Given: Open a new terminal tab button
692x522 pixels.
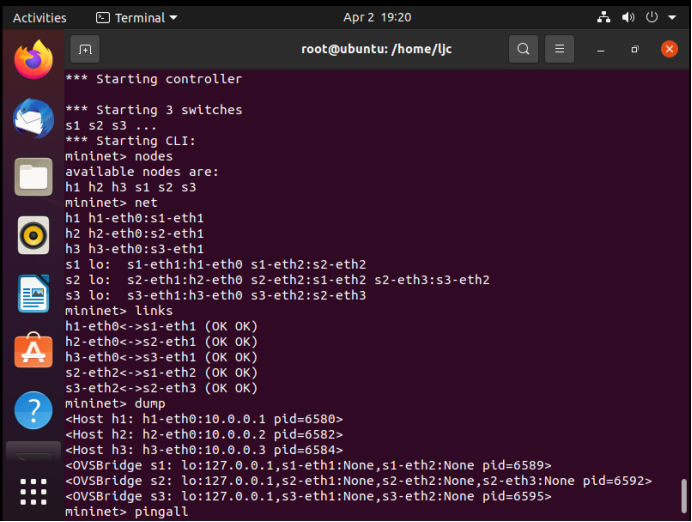Looking at the screenshot, I should (85, 49).
